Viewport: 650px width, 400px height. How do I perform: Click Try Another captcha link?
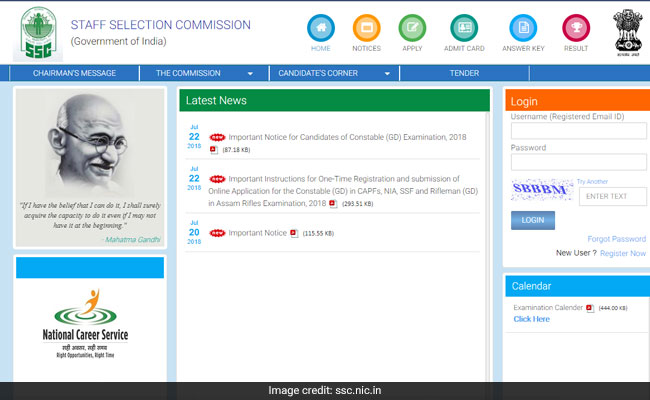(592, 182)
